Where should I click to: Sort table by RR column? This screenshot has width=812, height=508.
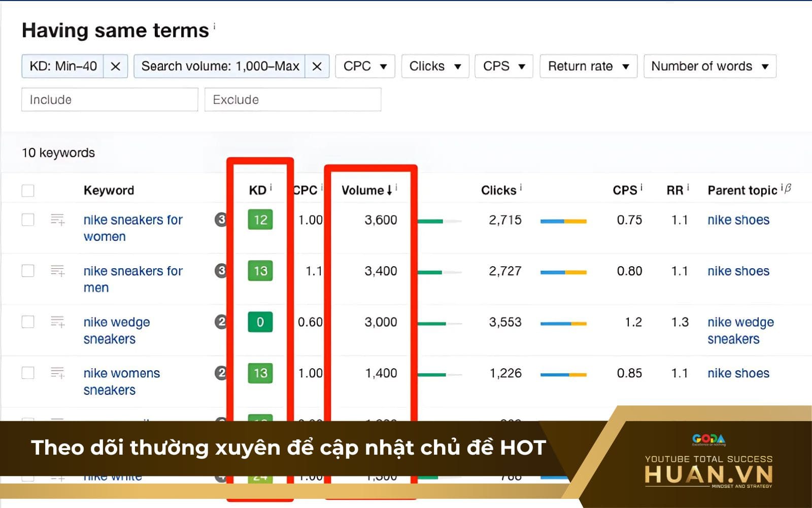[674, 190]
